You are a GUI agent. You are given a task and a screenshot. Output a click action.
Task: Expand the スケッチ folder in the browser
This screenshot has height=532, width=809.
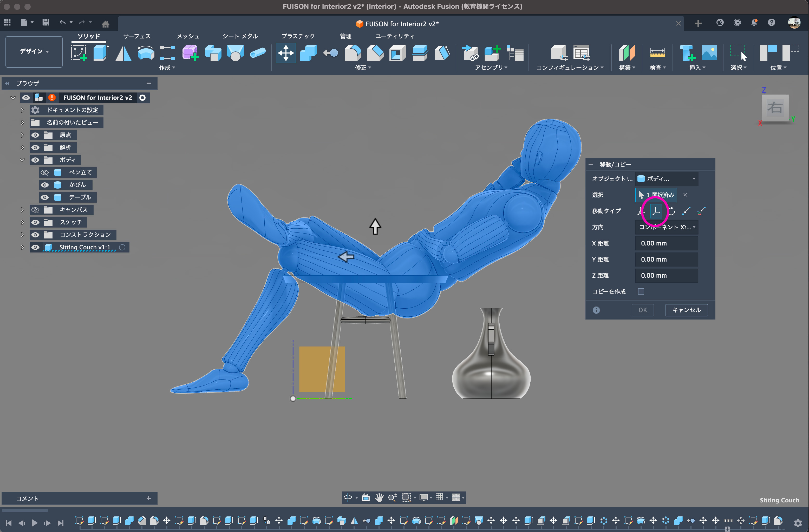click(22, 222)
